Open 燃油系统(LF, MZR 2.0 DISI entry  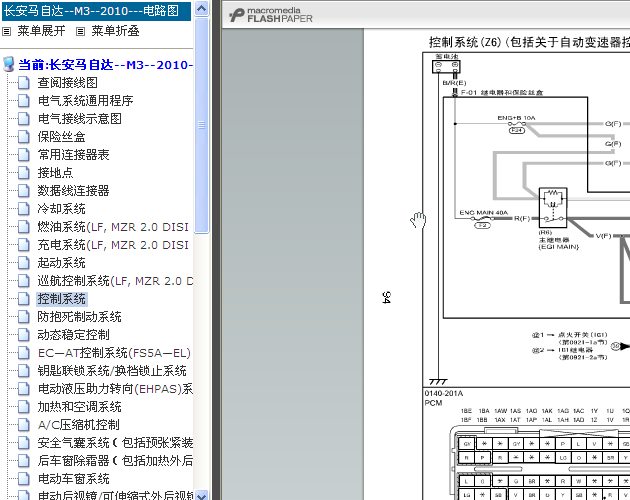(x=113, y=227)
